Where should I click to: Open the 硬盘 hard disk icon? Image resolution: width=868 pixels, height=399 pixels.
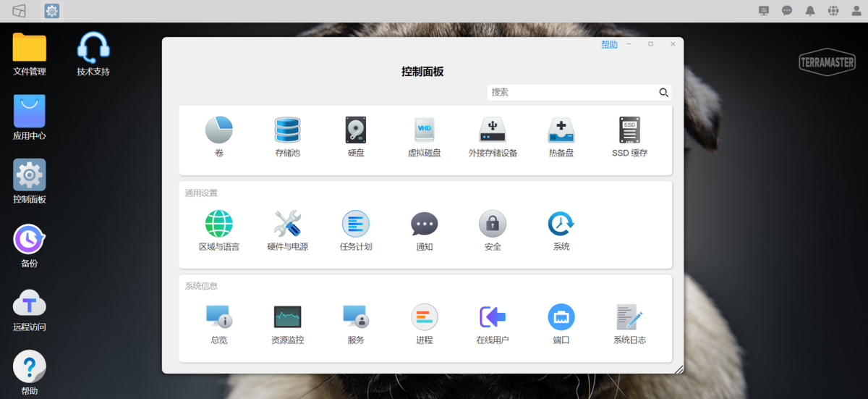point(356,130)
